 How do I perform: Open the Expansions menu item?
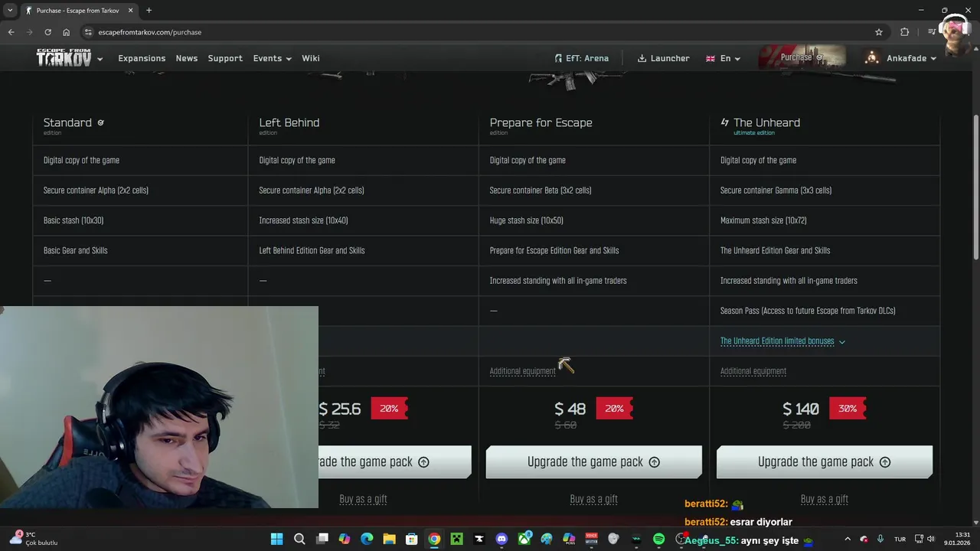coord(142,58)
